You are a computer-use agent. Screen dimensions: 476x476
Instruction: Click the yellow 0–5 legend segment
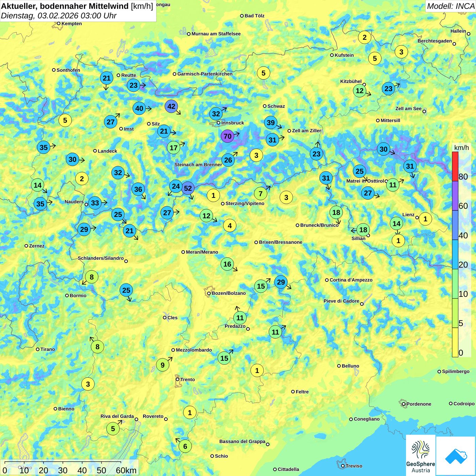(455, 342)
